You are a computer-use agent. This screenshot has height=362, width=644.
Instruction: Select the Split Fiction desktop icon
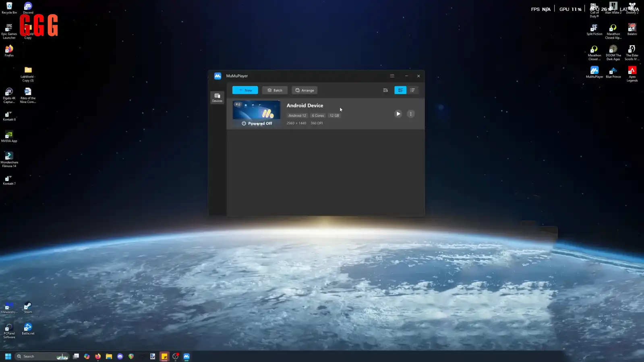594,30
